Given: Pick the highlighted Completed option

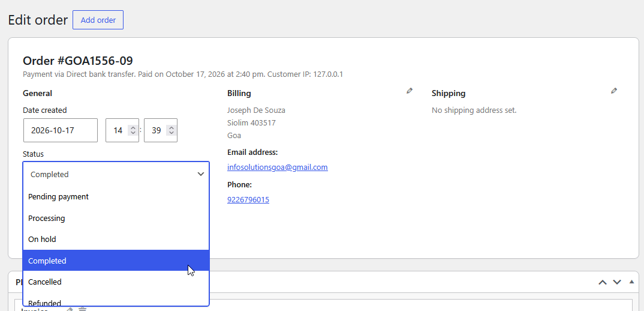Looking at the screenshot, I should pyautogui.click(x=116, y=261).
